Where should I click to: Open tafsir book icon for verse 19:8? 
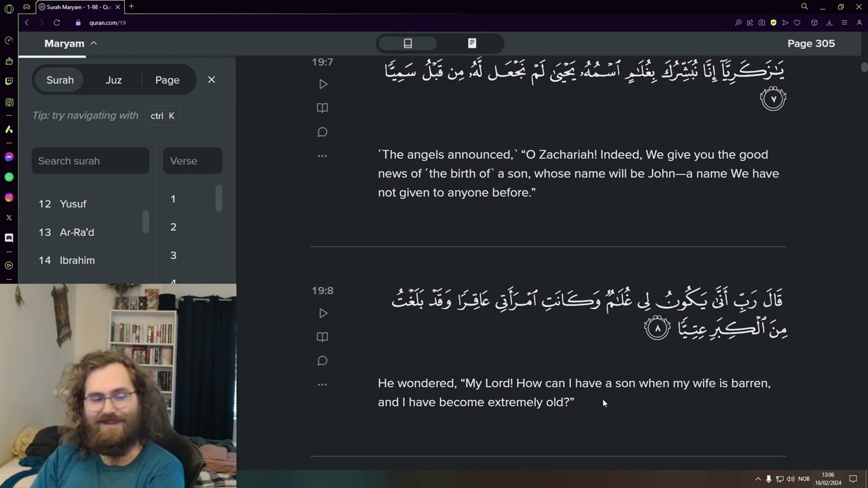coord(323,337)
